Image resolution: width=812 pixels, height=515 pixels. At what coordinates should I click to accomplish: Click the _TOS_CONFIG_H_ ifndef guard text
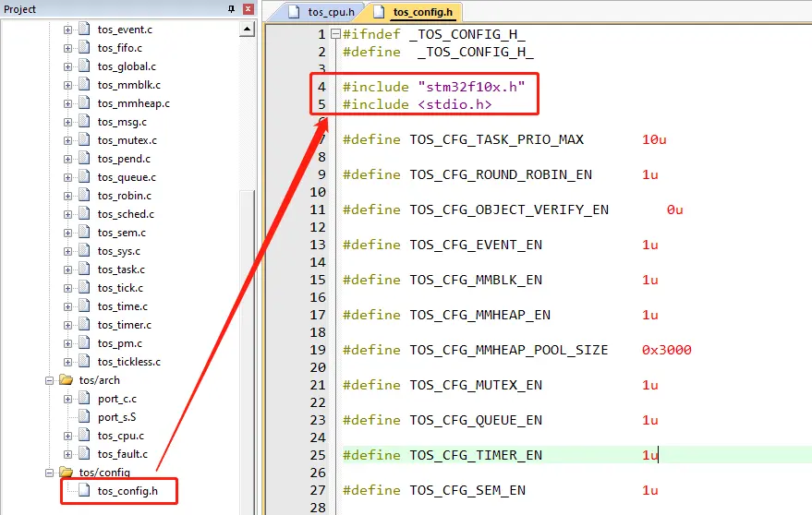point(467,34)
